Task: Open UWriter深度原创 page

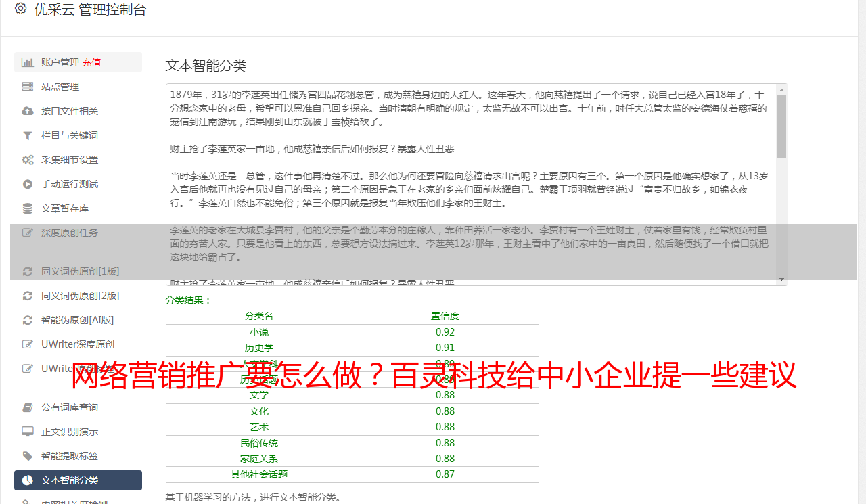Action: 78,344
